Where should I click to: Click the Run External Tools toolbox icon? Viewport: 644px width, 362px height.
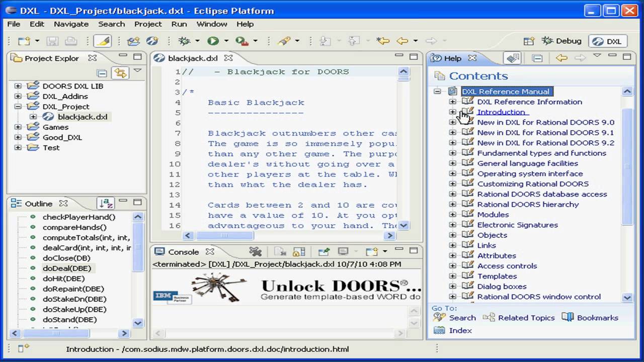242,41
